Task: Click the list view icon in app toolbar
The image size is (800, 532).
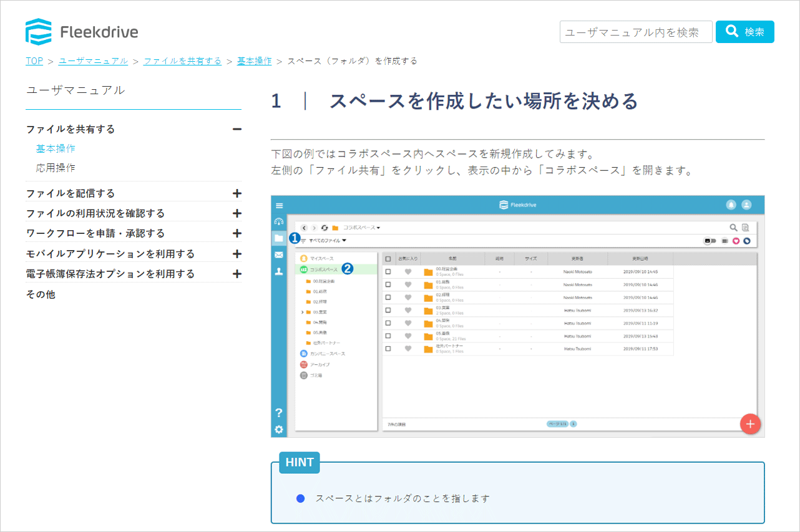Action: [725, 240]
